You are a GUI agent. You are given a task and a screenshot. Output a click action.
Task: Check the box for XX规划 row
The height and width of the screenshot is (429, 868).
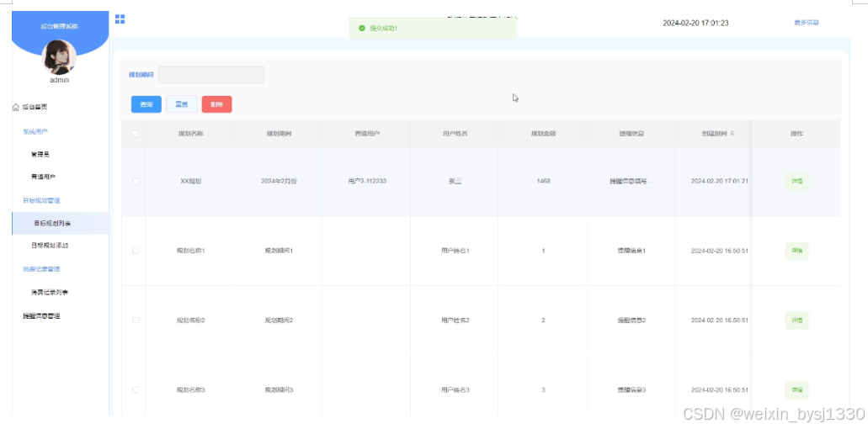pyautogui.click(x=135, y=182)
